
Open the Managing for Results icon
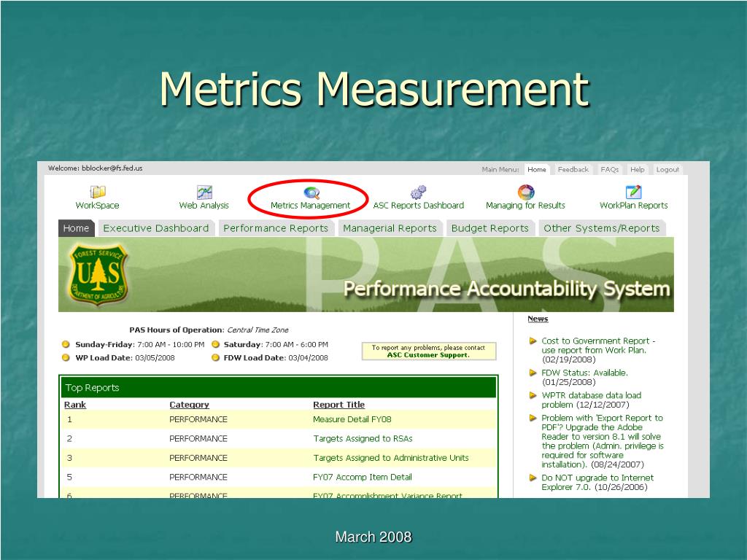526,192
